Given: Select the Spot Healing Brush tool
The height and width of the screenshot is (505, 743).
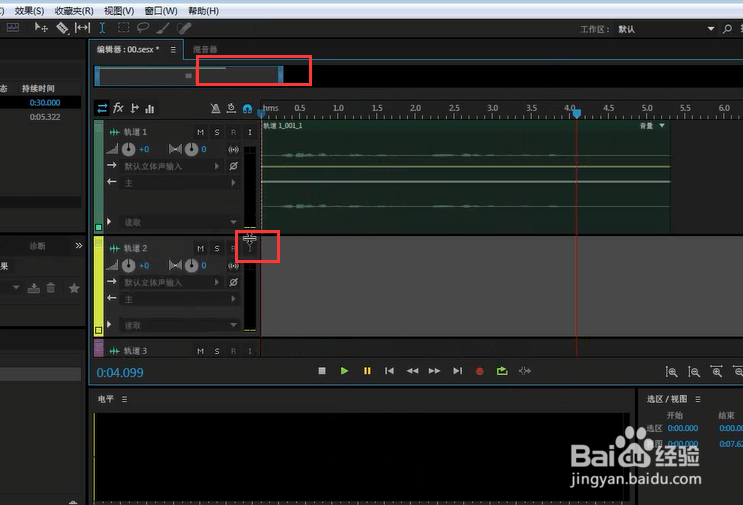Looking at the screenshot, I should [184, 28].
